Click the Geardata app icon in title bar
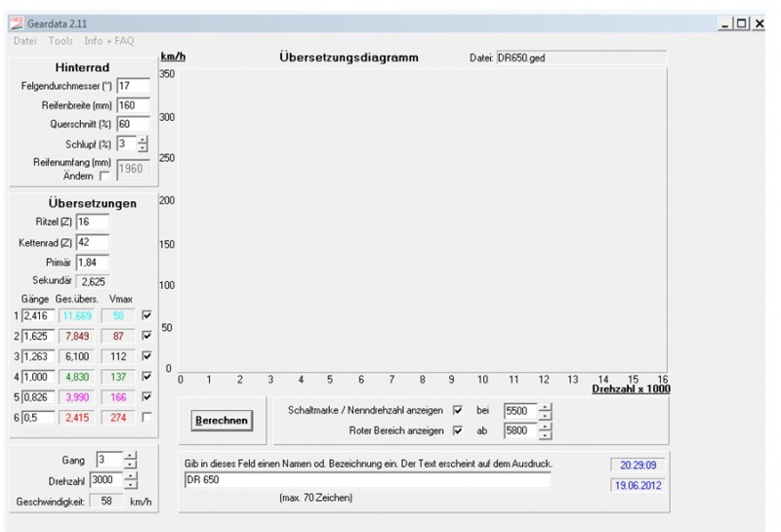 [15, 22]
